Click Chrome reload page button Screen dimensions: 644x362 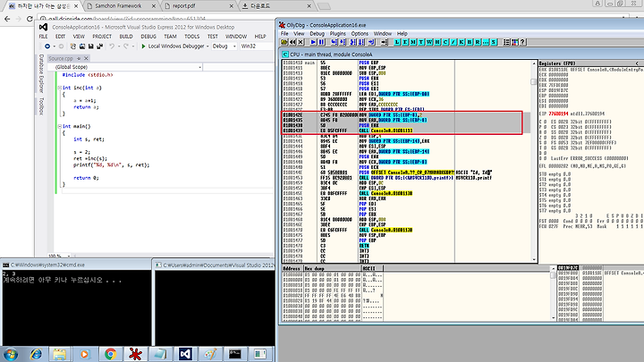coord(30,19)
